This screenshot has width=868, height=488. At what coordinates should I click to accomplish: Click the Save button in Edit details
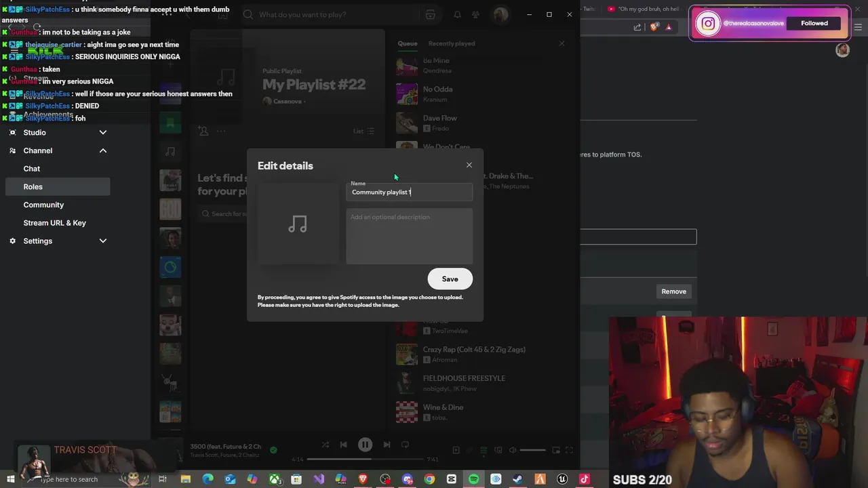click(x=450, y=279)
